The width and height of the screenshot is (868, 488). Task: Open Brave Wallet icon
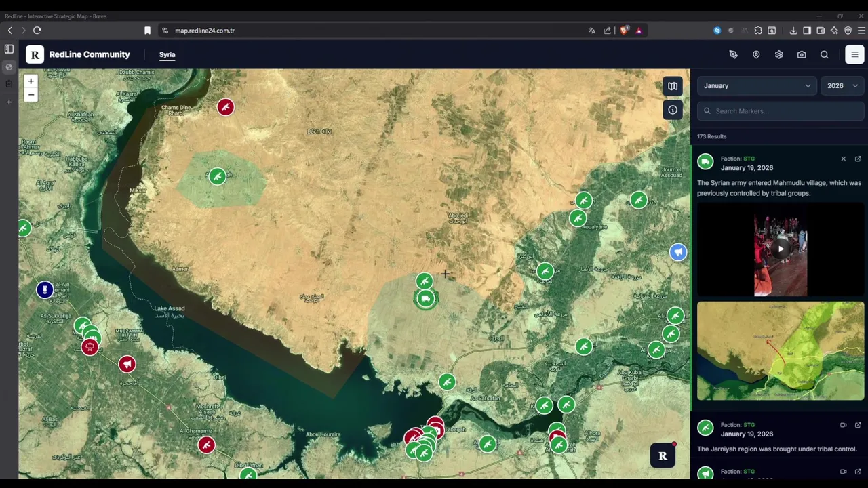821,30
